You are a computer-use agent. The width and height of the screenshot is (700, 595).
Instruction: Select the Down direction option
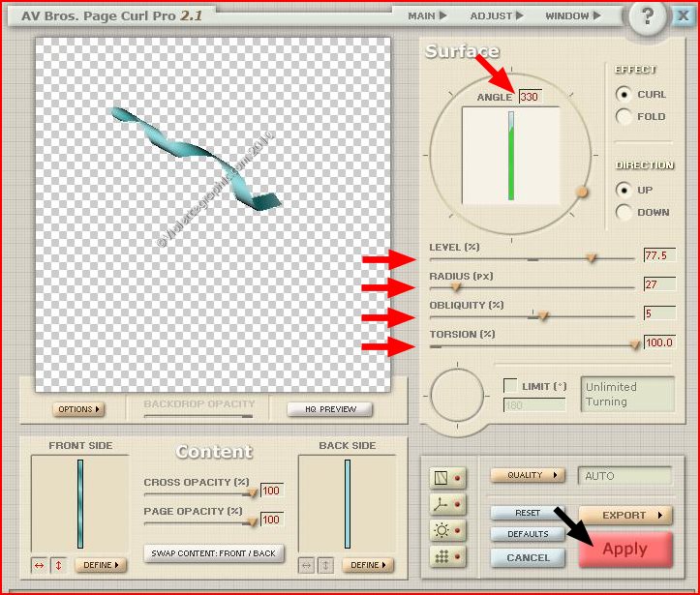[624, 213]
